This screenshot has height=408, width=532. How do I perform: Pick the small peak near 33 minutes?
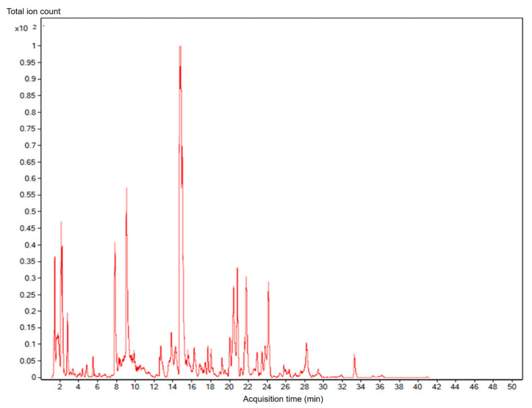(x=354, y=355)
